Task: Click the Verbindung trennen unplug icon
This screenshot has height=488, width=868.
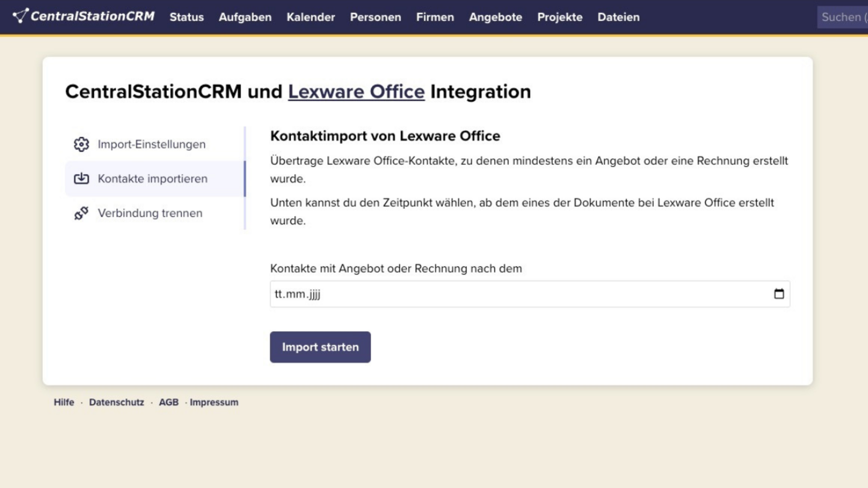Action: [81, 213]
